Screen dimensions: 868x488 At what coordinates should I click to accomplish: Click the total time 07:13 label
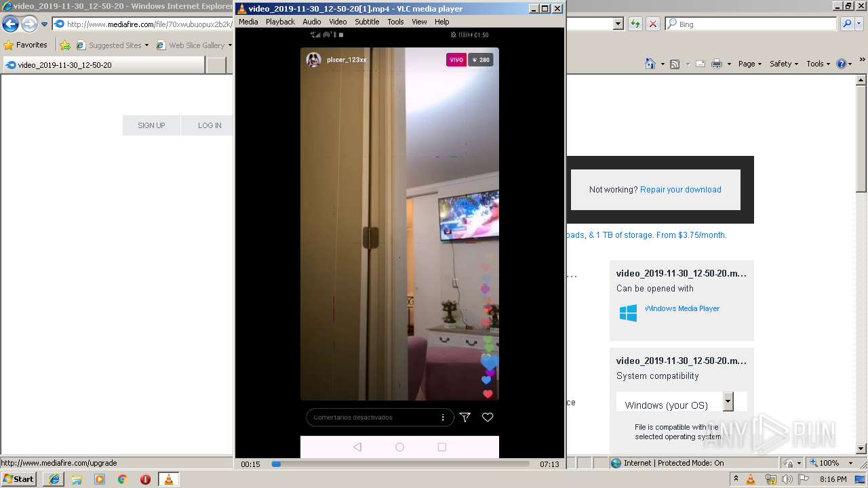549,464
